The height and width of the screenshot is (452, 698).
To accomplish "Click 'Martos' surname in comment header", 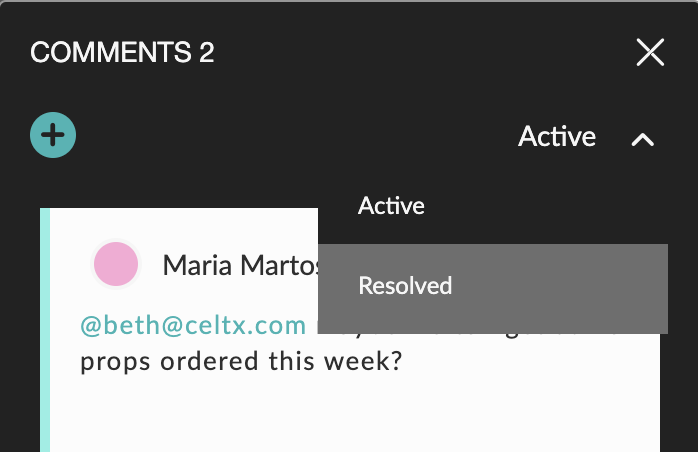I will [x=280, y=265].
